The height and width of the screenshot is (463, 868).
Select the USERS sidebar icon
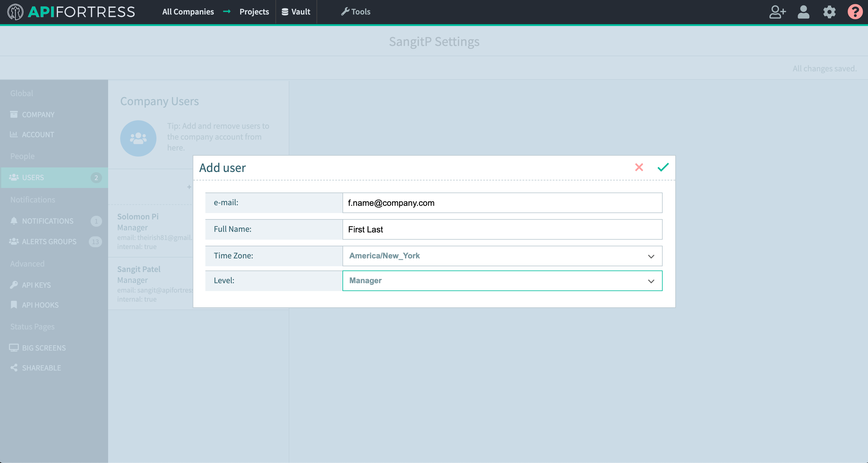[x=14, y=178]
